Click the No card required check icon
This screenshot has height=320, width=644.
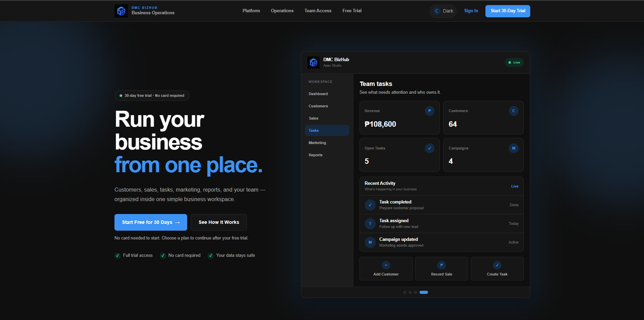(163, 255)
